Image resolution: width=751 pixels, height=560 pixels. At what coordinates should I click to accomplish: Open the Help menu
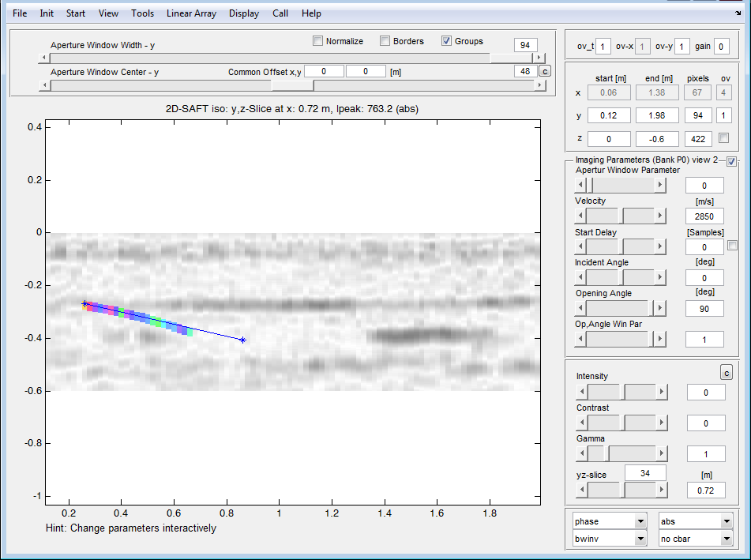[311, 13]
